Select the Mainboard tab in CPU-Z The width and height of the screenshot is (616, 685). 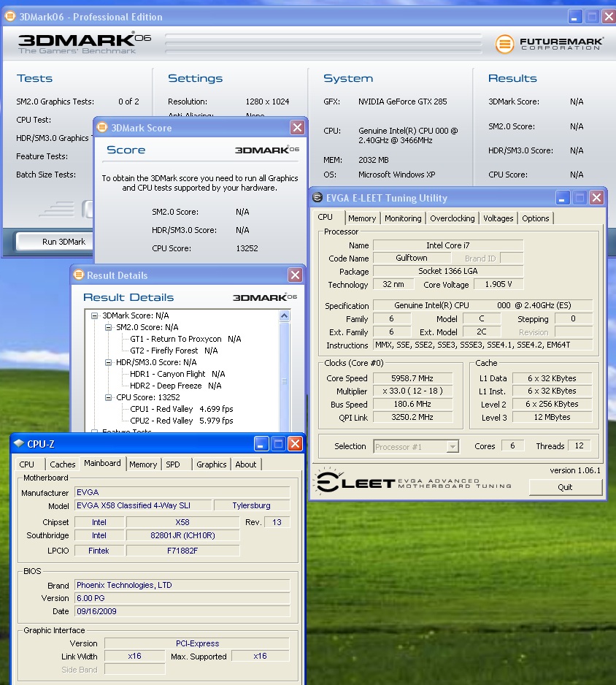tap(103, 463)
